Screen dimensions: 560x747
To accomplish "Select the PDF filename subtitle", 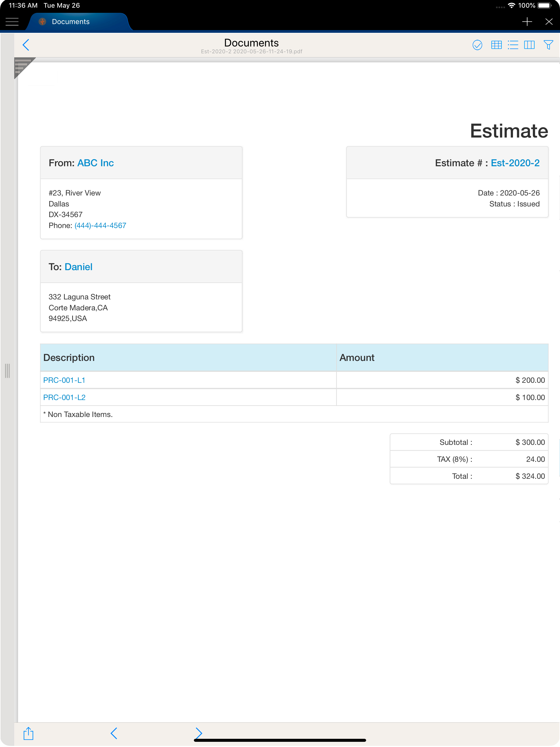I will coord(252,52).
